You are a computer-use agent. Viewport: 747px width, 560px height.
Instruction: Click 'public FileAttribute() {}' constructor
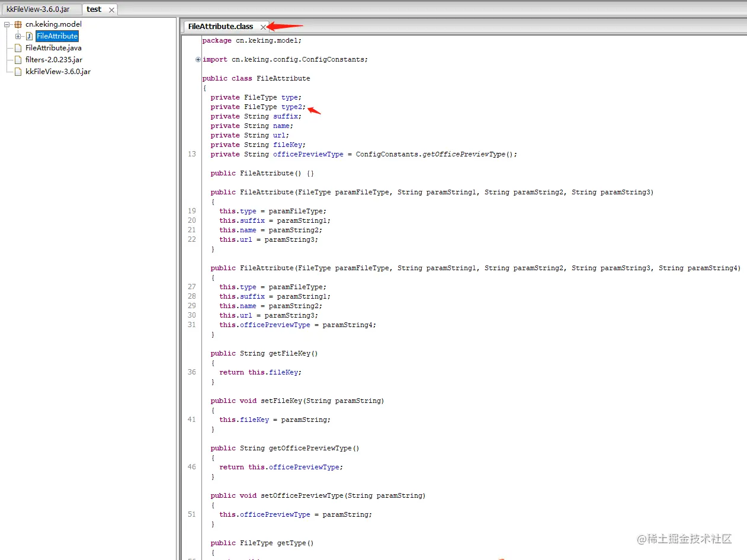coord(262,173)
